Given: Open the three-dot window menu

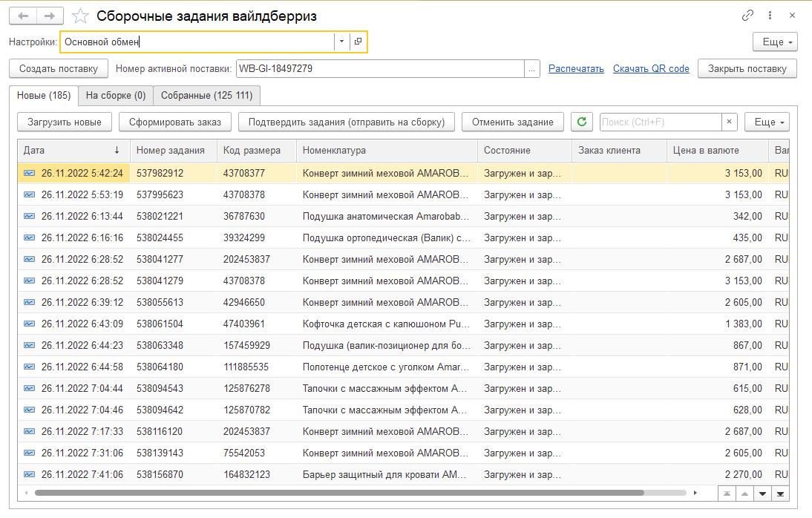Looking at the screenshot, I should (x=770, y=16).
